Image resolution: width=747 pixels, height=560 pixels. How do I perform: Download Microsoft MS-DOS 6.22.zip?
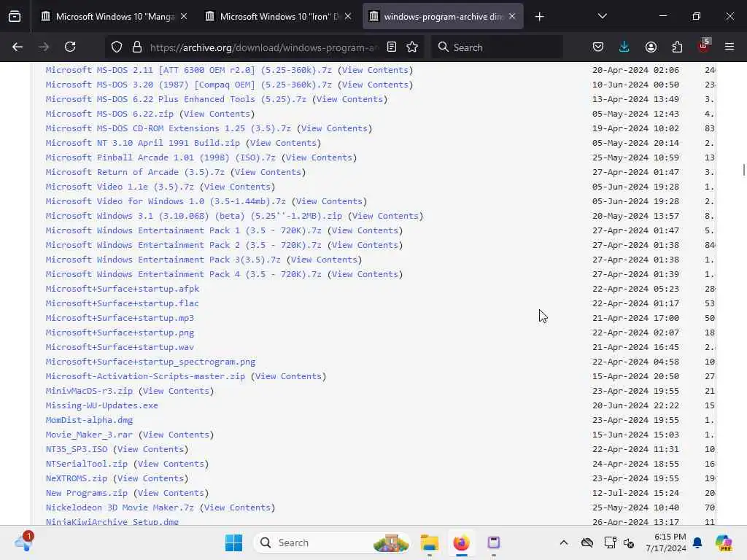pos(109,114)
